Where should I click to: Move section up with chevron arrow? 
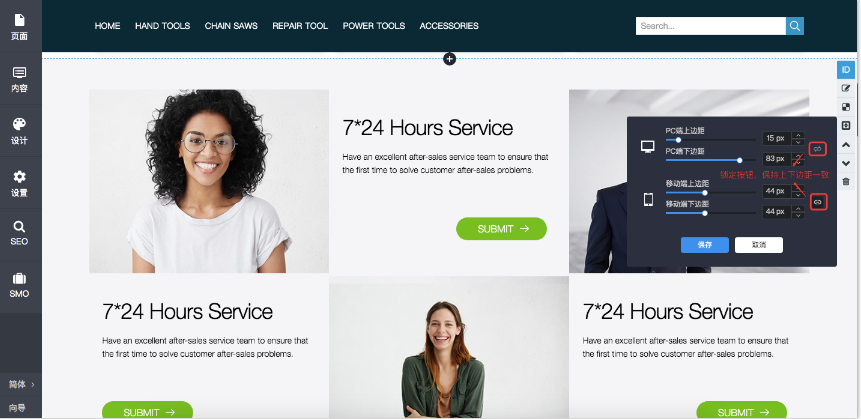click(x=846, y=144)
